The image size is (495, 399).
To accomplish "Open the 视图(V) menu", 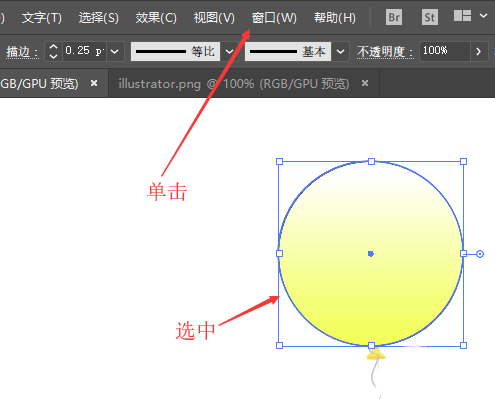I will click(214, 17).
